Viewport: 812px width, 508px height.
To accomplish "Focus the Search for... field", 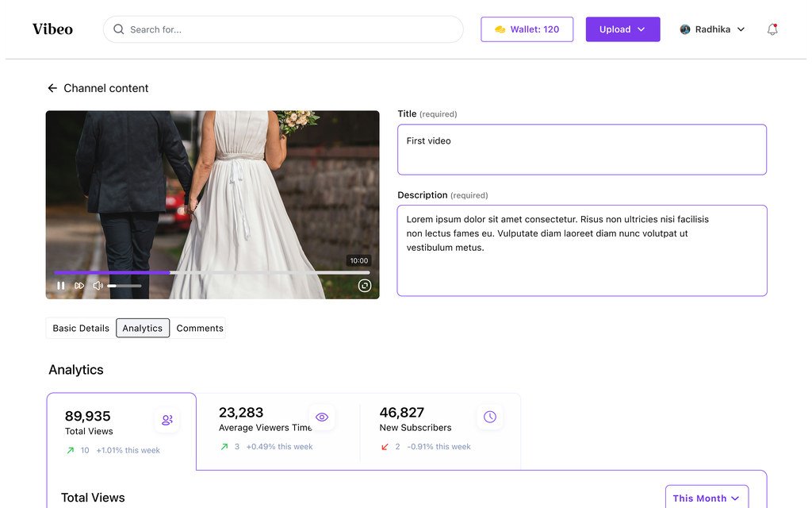I will tap(283, 29).
